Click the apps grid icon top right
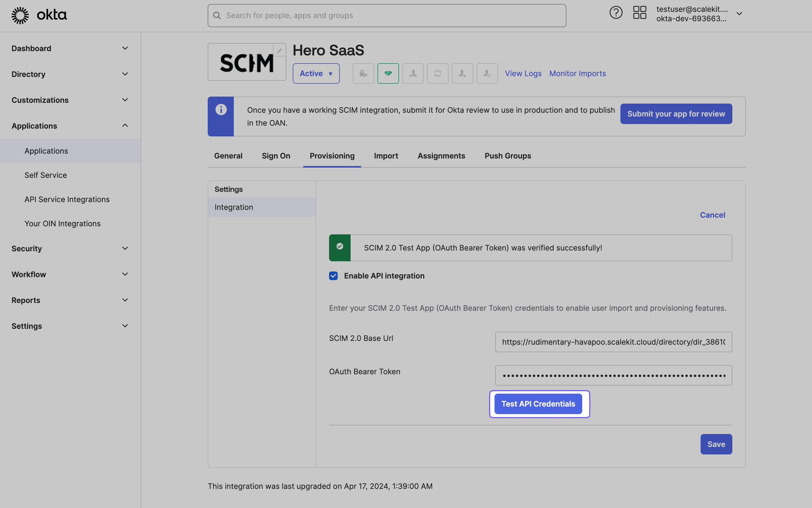Image resolution: width=812 pixels, height=508 pixels. click(640, 15)
